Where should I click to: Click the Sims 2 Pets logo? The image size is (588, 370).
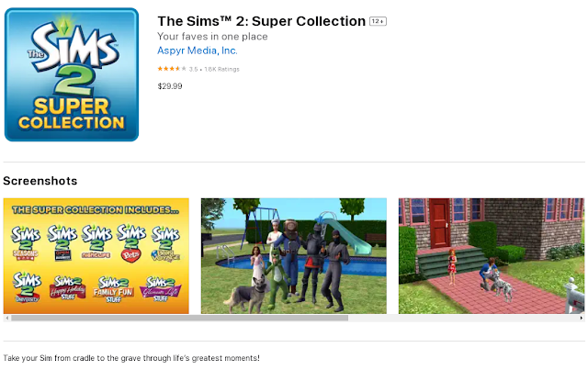point(131,243)
